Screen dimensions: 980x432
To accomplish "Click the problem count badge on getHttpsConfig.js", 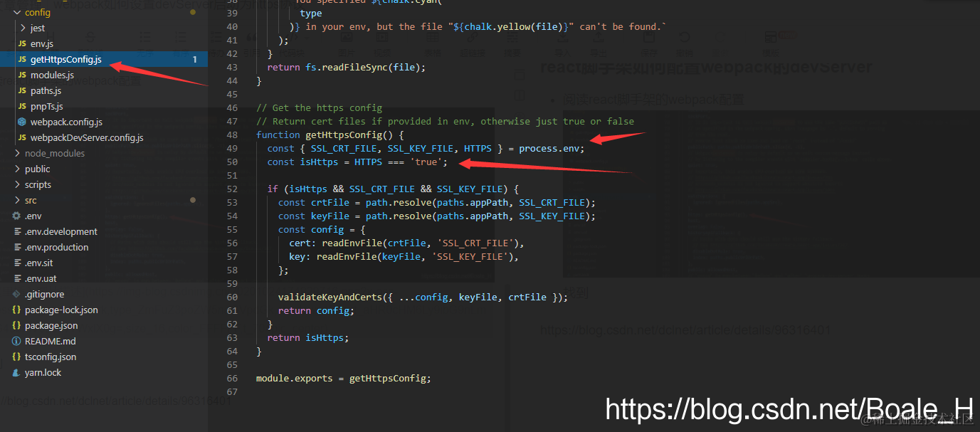I will pos(194,60).
